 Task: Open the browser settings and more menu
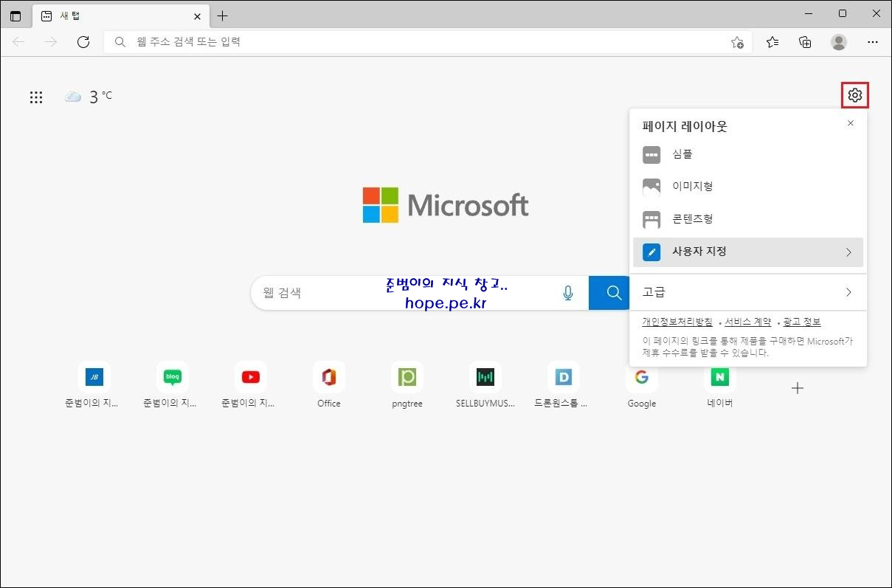873,42
